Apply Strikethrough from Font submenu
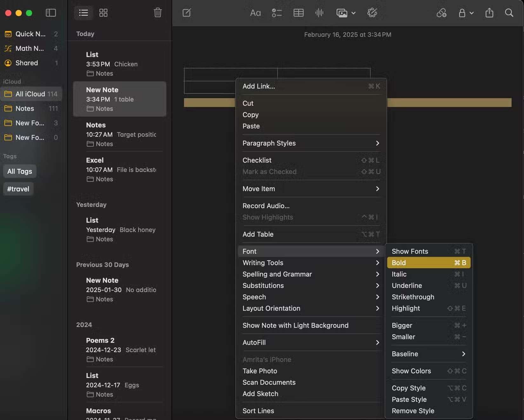 (x=429, y=297)
